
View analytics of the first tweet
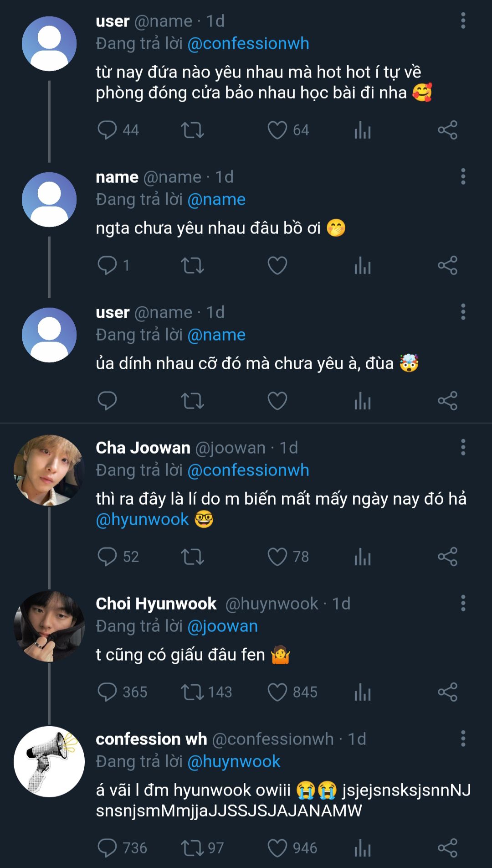[363, 130]
